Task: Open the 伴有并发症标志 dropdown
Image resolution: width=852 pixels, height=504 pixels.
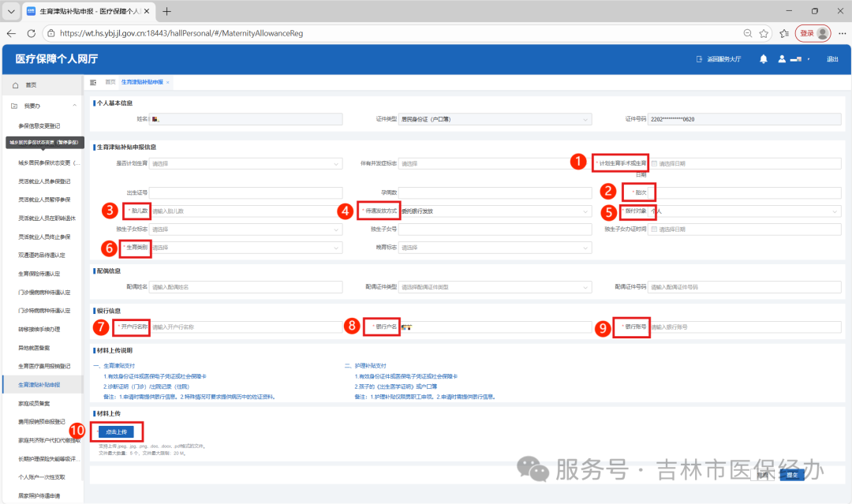Action: point(495,163)
